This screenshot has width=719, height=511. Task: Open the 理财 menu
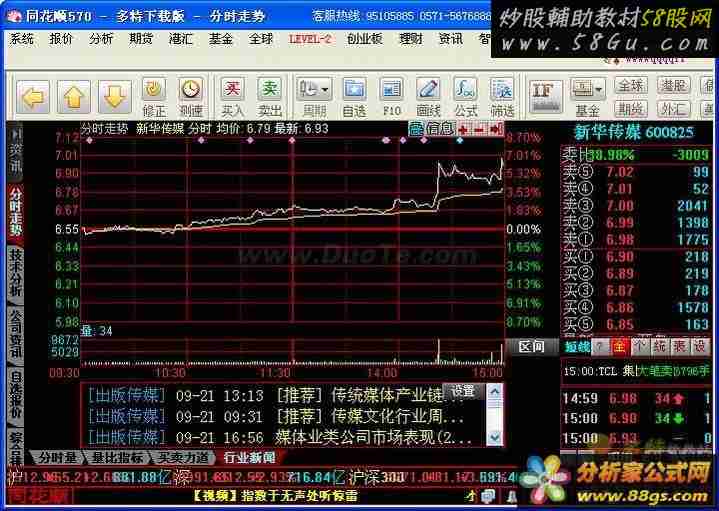pyautogui.click(x=411, y=39)
